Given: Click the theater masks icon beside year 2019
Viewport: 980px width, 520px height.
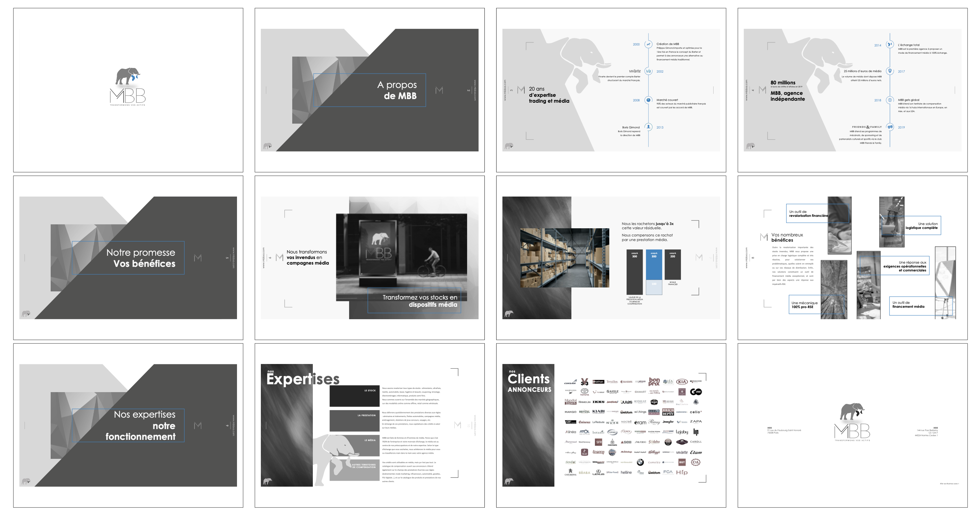Looking at the screenshot, I should pyautogui.click(x=890, y=127).
